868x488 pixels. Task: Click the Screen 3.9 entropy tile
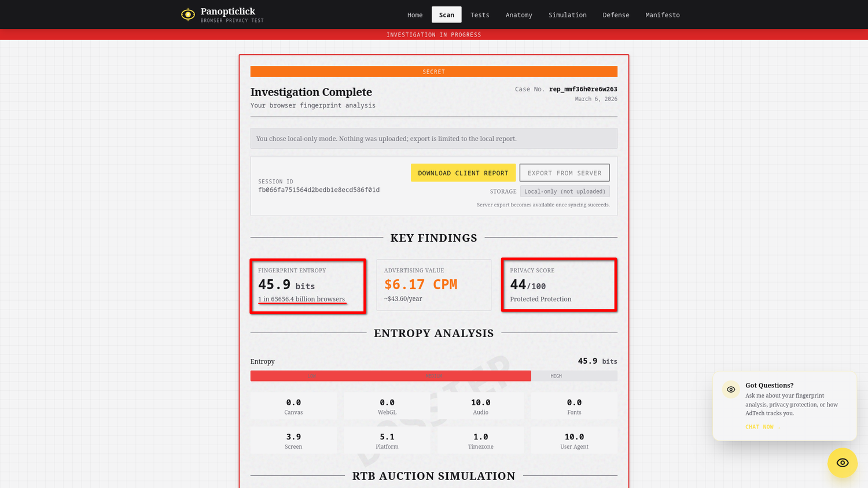click(x=293, y=441)
